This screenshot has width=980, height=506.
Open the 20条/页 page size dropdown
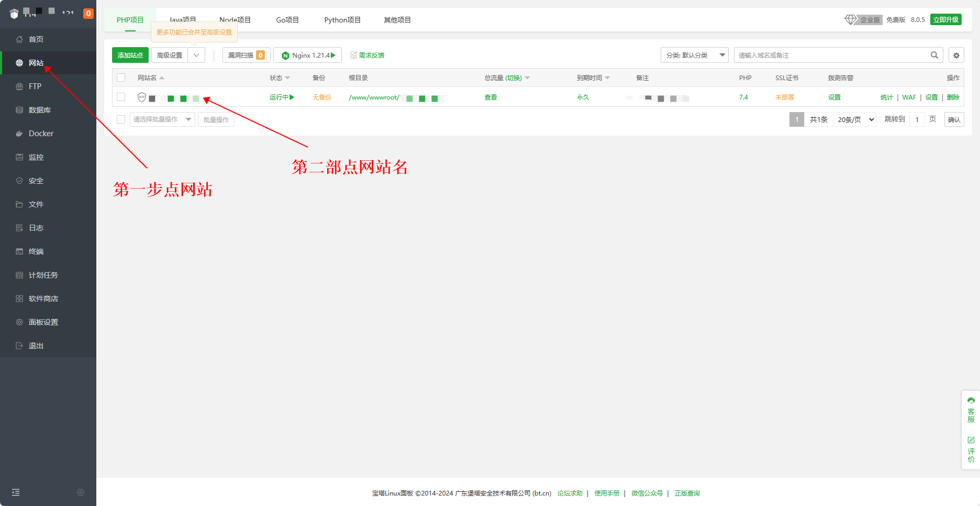click(855, 119)
